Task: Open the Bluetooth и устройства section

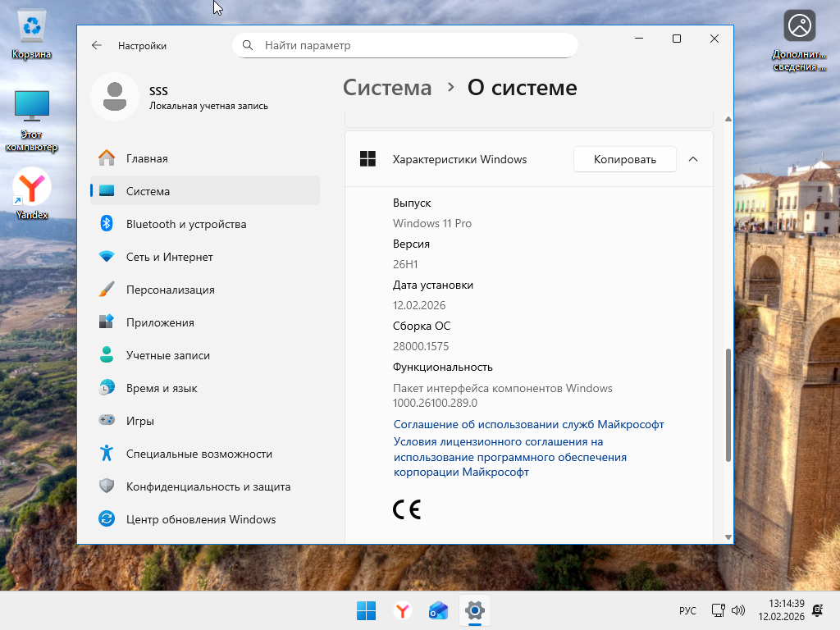Action: [x=185, y=224]
